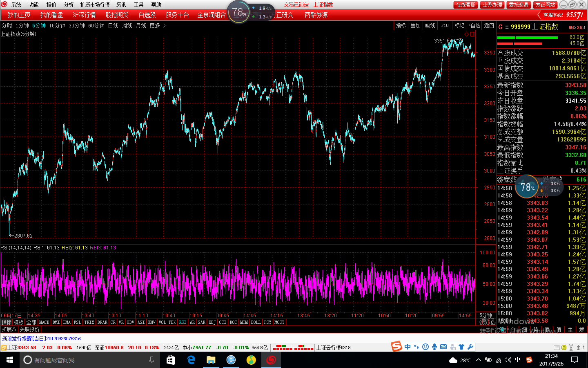Click the 返回 button in chart toolbar
This screenshot has width=588, height=368.
pyautogui.click(x=489, y=25)
